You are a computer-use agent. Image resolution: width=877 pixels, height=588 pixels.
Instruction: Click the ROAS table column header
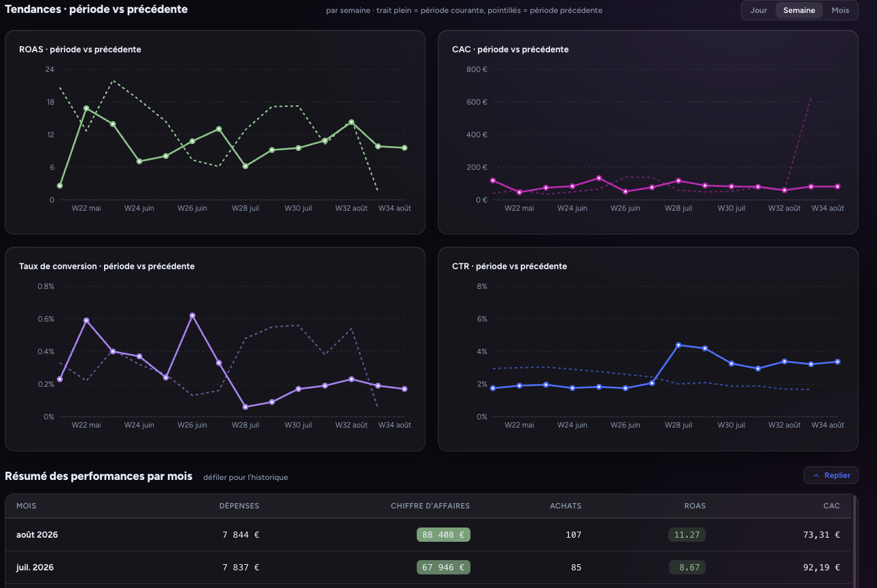tap(695, 506)
